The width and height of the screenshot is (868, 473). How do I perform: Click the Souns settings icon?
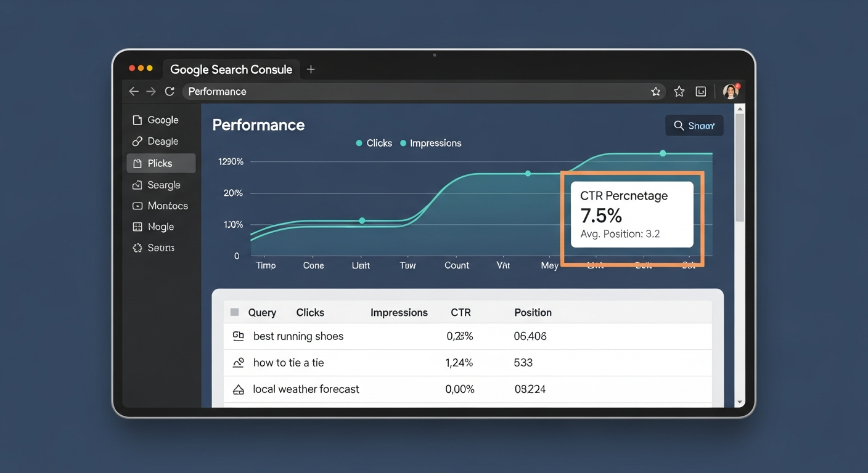tap(137, 248)
